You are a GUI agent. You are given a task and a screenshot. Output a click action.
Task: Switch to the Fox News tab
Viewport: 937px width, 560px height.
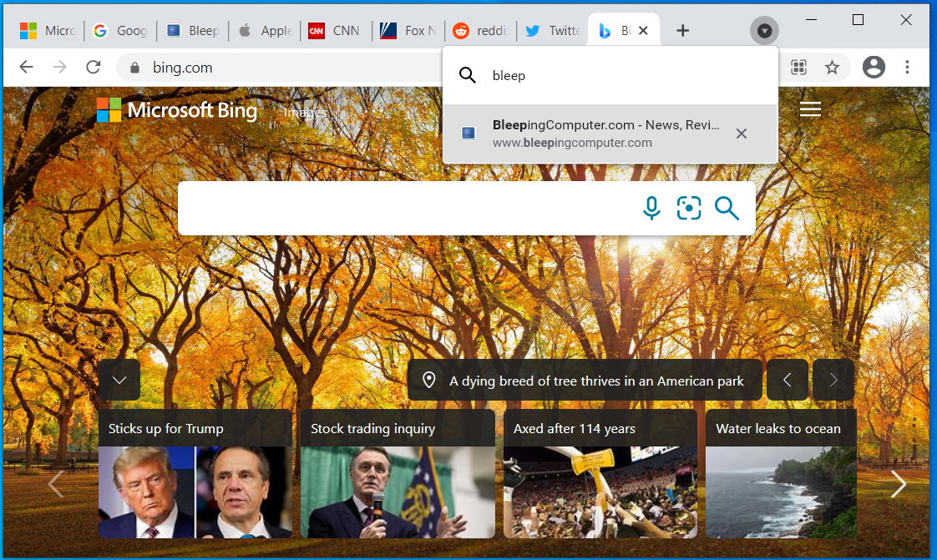click(408, 30)
